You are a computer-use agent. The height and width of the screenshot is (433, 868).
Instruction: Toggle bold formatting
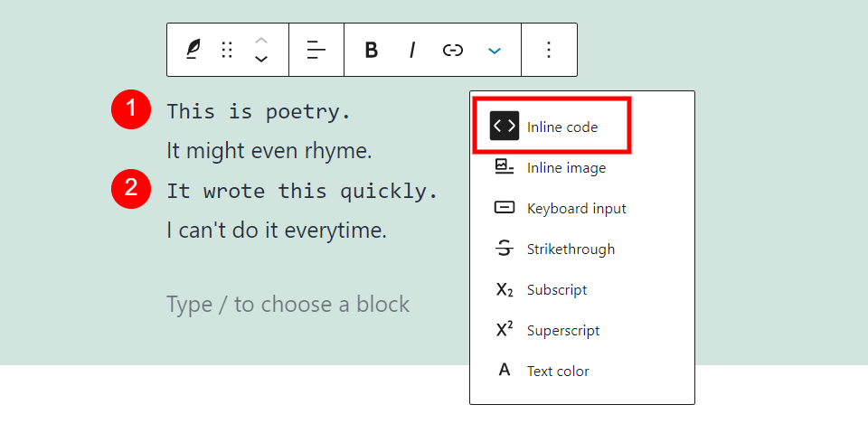(371, 50)
